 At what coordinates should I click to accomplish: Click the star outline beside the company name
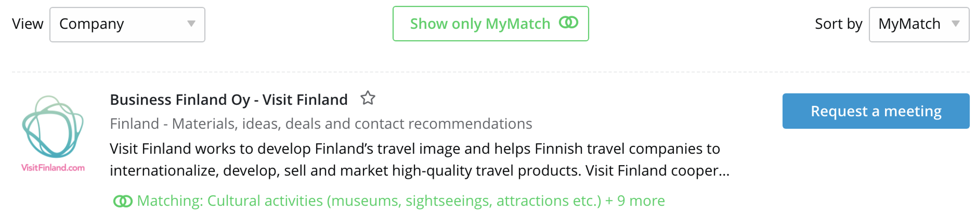367,99
